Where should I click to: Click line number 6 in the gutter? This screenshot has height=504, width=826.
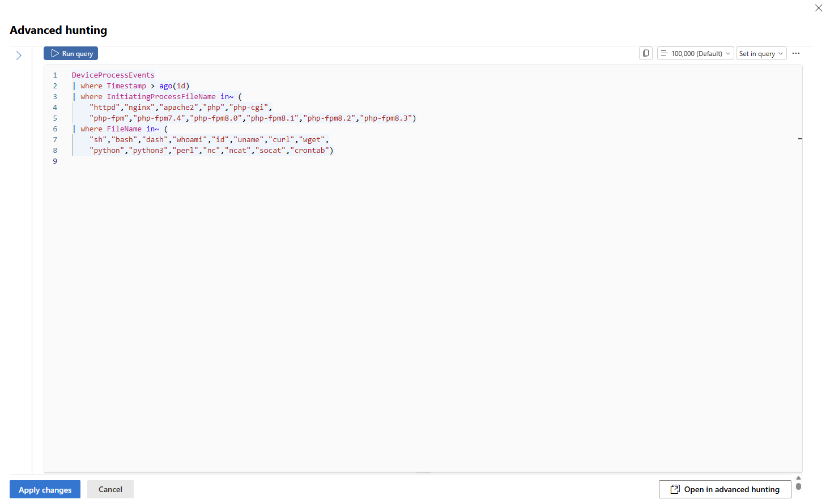(55, 129)
